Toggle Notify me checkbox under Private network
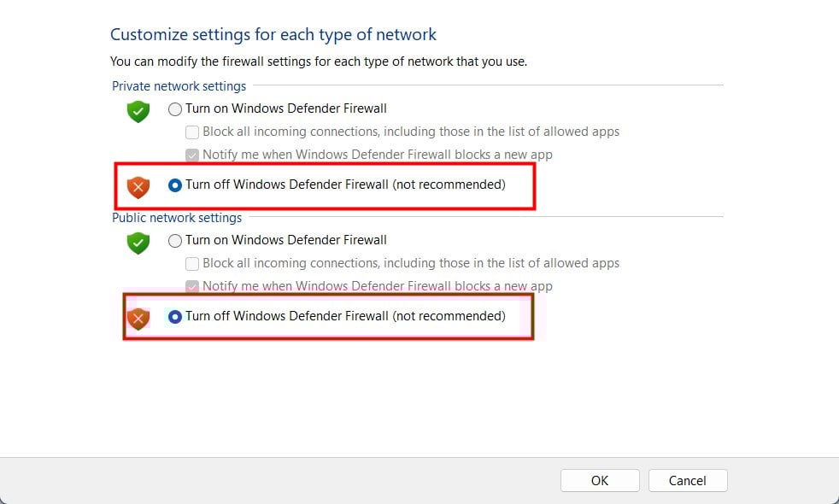Image resolution: width=839 pixels, height=504 pixels. tap(192, 155)
